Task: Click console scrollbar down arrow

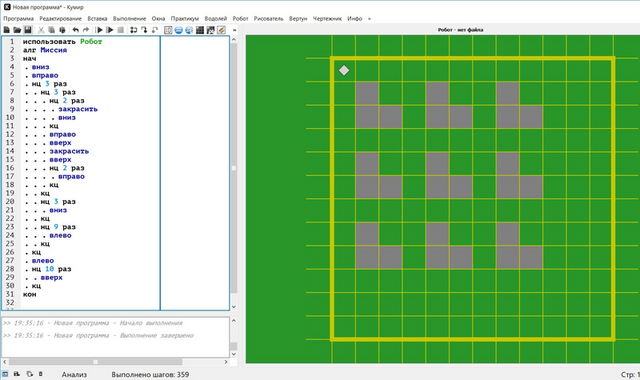Action: 234,354
